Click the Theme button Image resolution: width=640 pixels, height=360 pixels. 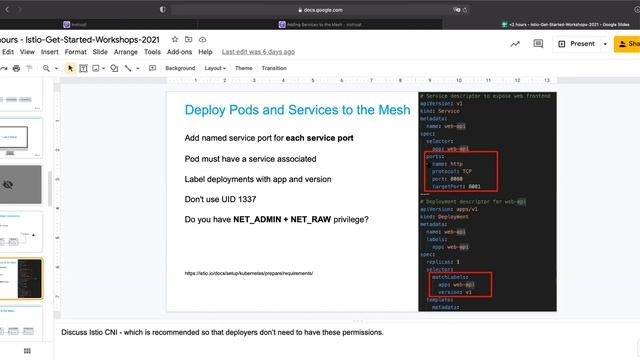(244, 68)
